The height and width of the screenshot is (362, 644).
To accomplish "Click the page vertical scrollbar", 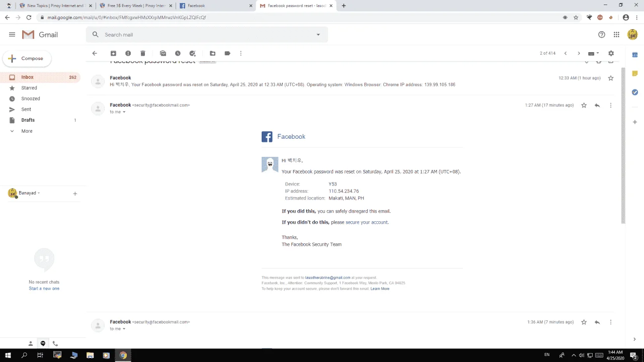I will tap(623, 146).
